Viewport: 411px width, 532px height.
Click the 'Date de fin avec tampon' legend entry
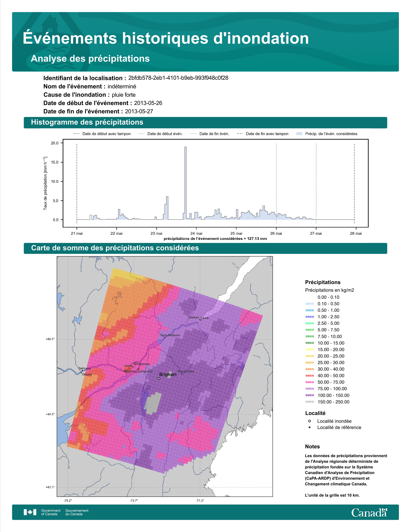tap(262, 134)
